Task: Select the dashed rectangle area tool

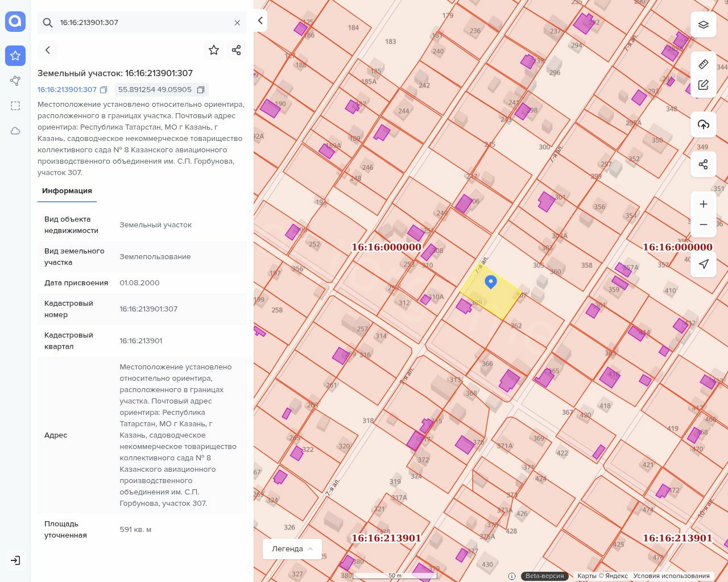Action: [15, 106]
